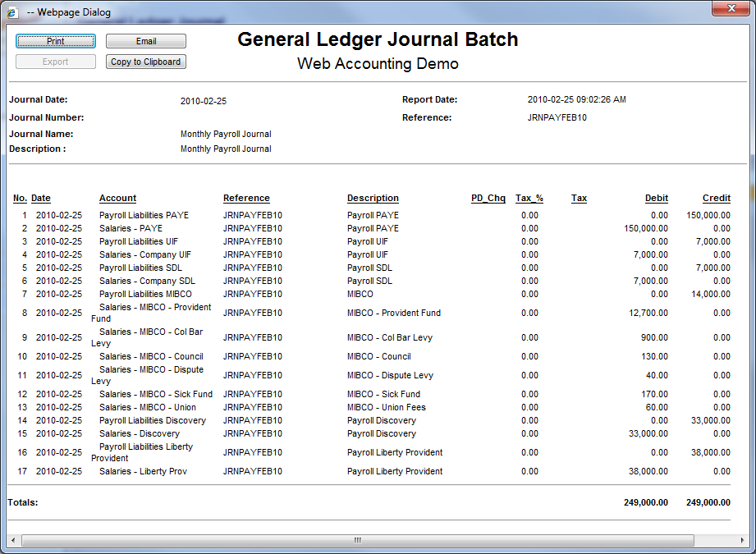Click the grayed-out Export button

pyautogui.click(x=56, y=62)
